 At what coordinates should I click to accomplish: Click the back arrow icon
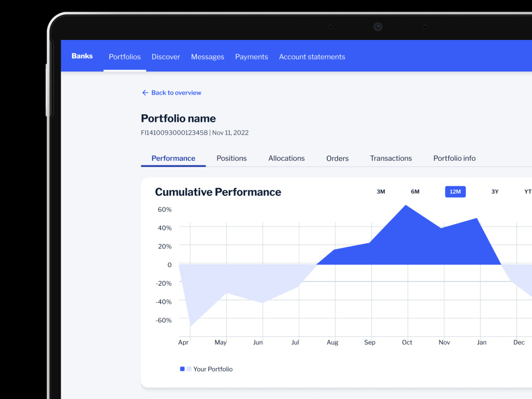tap(145, 93)
